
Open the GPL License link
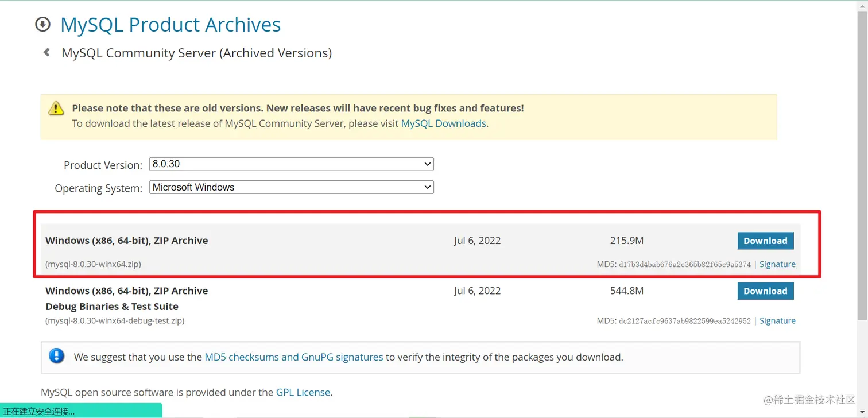click(x=303, y=393)
